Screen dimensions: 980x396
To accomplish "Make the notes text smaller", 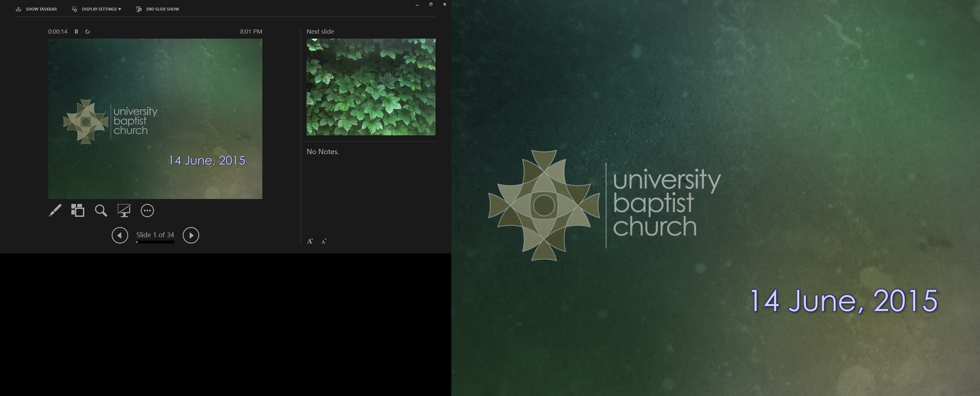I will (x=324, y=241).
